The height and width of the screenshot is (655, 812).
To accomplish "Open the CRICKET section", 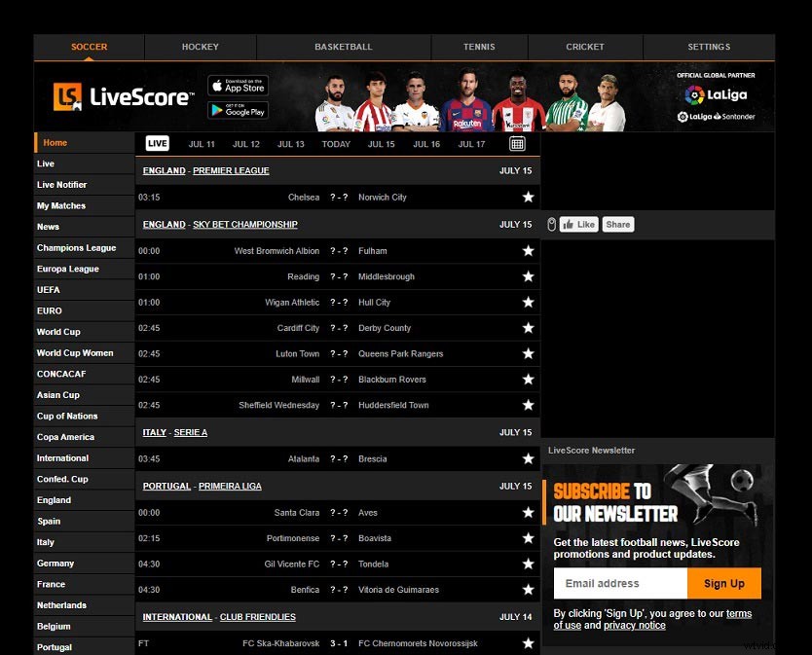I will [x=584, y=47].
